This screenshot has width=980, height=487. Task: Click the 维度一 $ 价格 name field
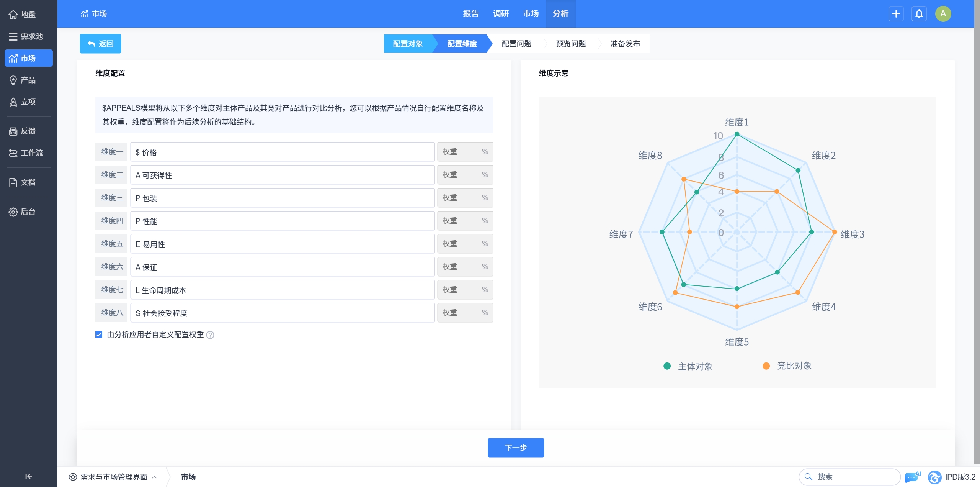point(282,152)
